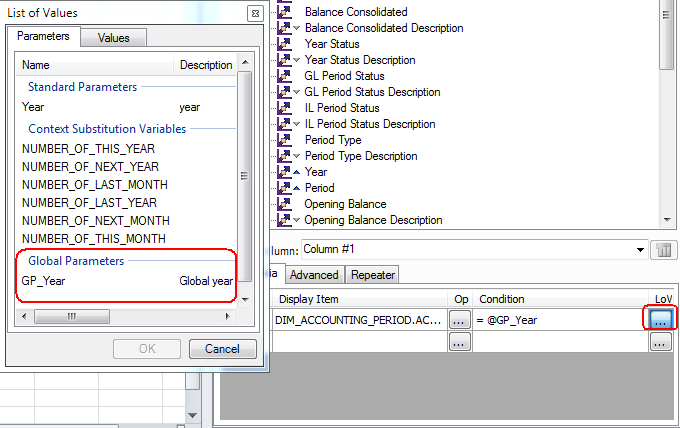Click the Opening Balance Description item icon
The image size is (680, 428).
(x=284, y=220)
